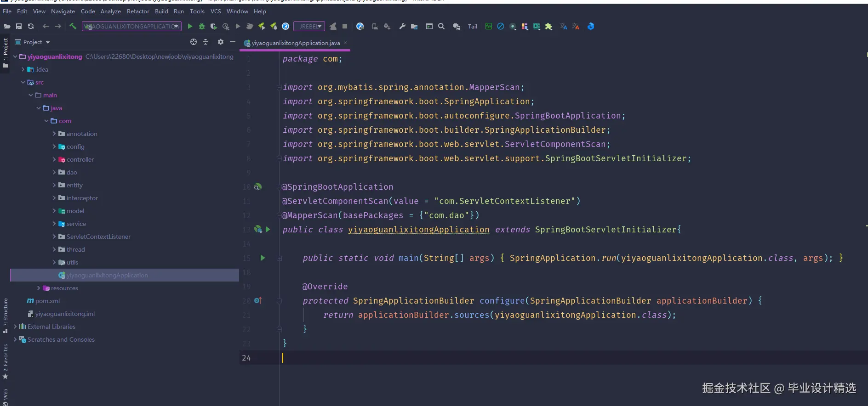This screenshot has height=406, width=868.
Task: Open Project panel gear options
Action: pyautogui.click(x=221, y=42)
